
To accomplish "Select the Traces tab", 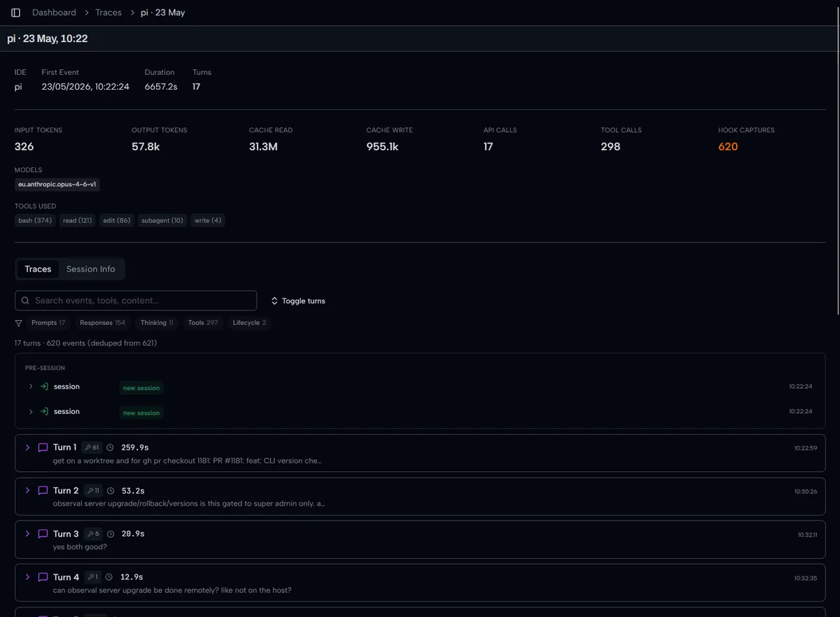I will (38, 269).
